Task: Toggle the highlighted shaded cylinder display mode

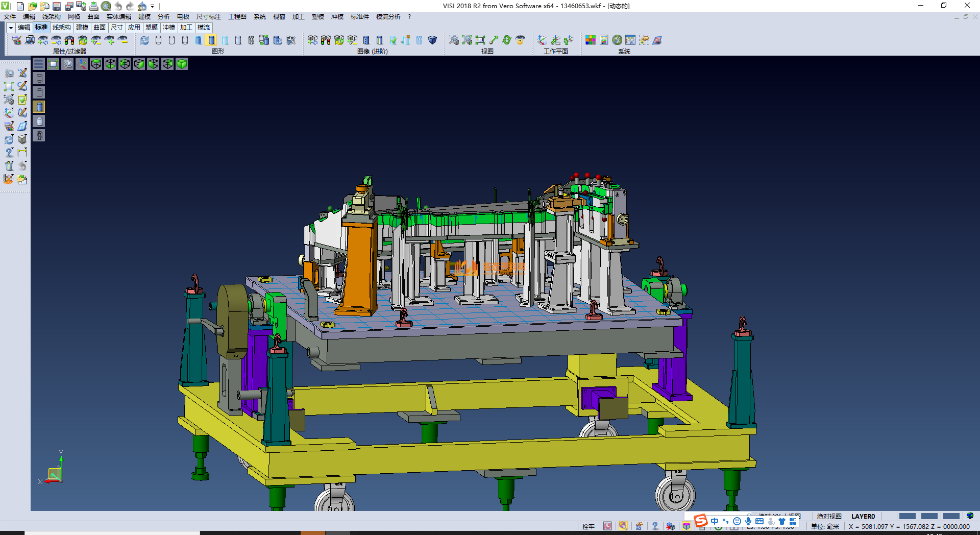Action: click(211, 40)
